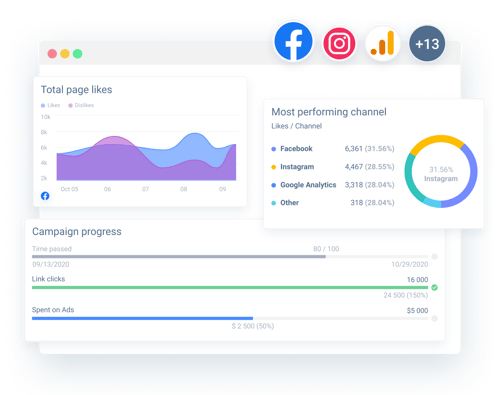Click the end date 10/29/2020

[x=410, y=264]
